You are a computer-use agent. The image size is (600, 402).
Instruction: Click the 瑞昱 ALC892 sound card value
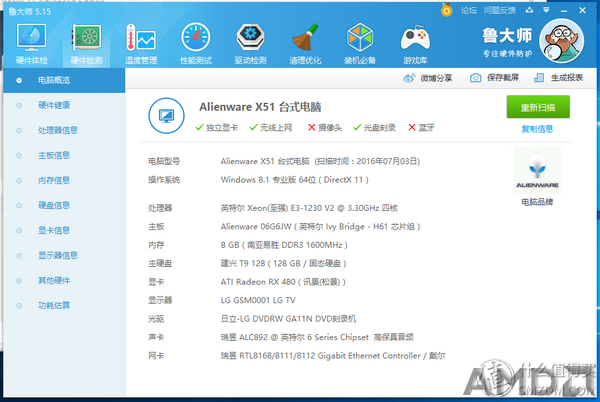tap(317, 337)
